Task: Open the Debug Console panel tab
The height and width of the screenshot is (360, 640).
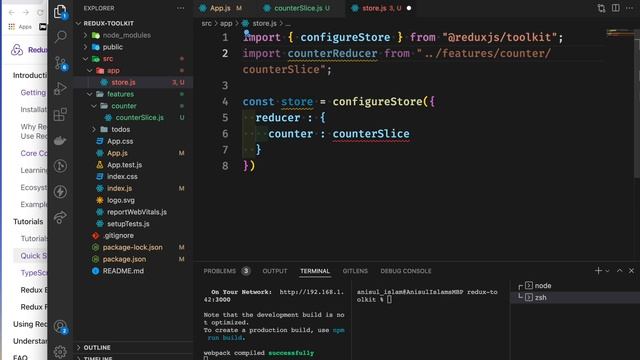Action: [x=405, y=271]
